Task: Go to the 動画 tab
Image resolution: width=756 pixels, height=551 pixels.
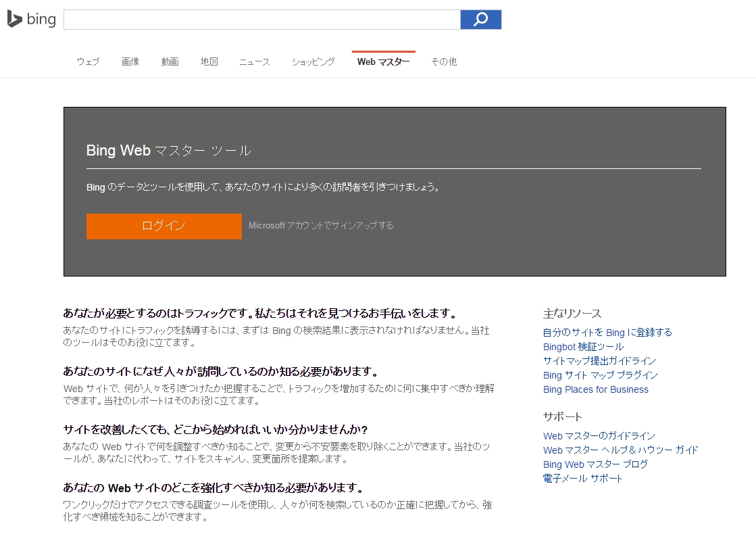Action: [x=170, y=62]
